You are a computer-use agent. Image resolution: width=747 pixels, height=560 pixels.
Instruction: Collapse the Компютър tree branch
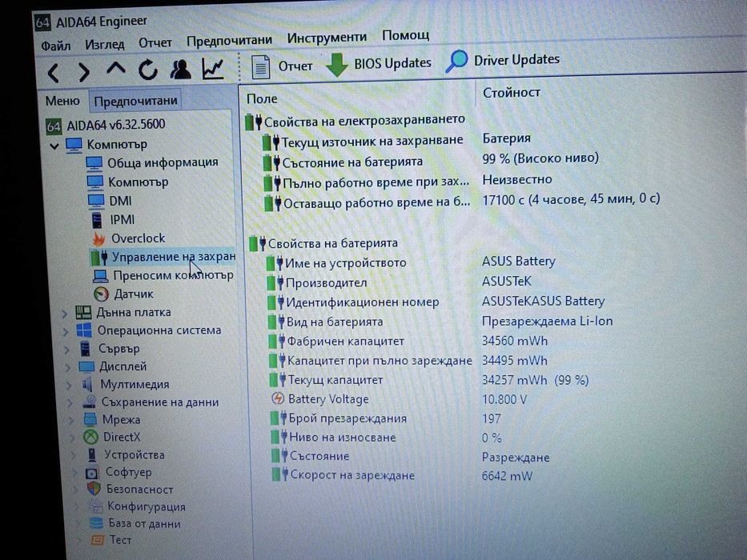[54, 146]
